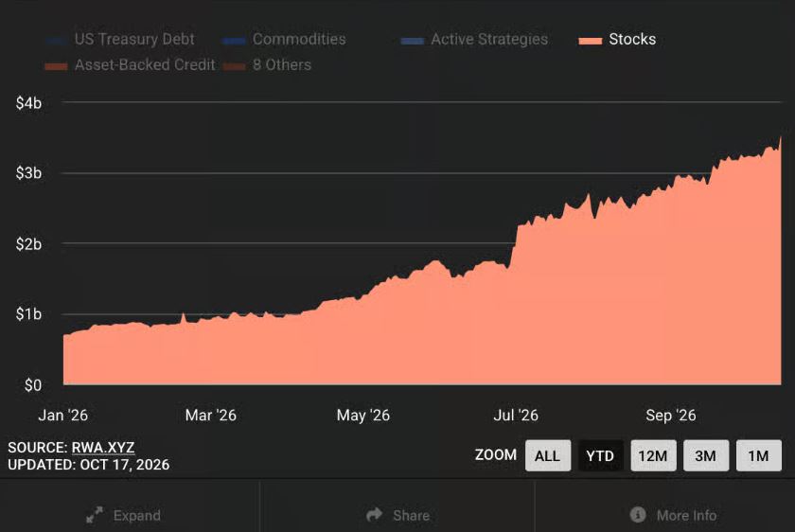The height and width of the screenshot is (532, 795).
Task: Click the Asset-Backed Credit color swatch
Action: pyautogui.click(x=56, y=66)
